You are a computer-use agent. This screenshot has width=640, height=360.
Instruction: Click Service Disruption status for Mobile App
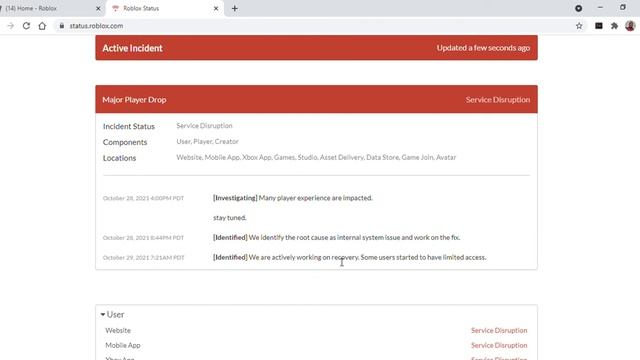(499, 345)
